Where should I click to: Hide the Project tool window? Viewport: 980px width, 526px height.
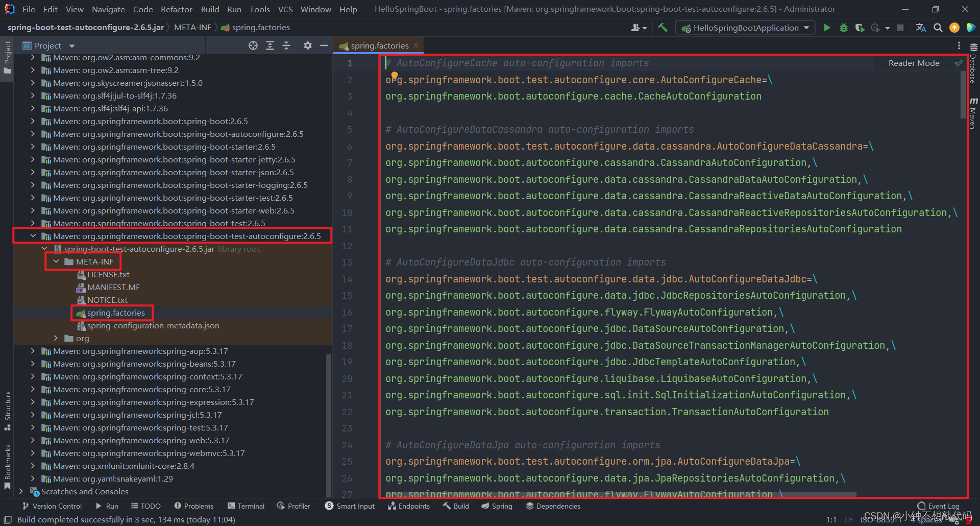click(324, 45)
